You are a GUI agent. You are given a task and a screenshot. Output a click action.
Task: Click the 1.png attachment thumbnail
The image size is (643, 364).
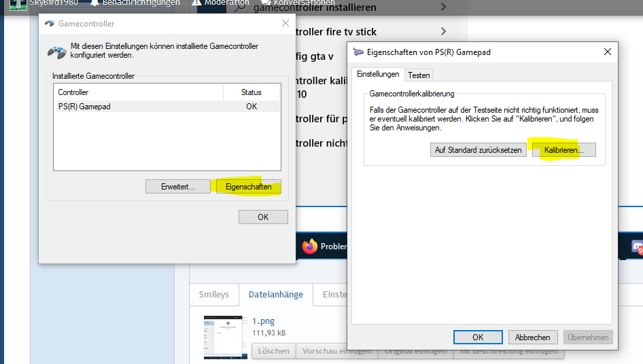click(226, 338)
